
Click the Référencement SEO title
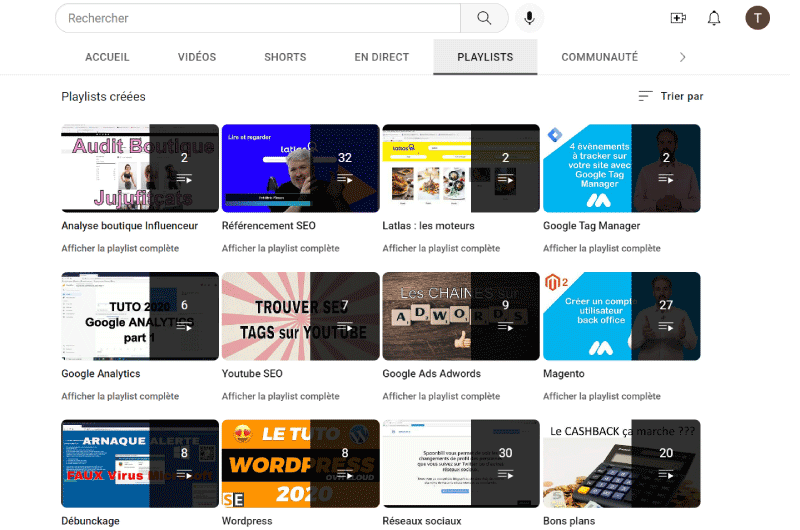269,225
